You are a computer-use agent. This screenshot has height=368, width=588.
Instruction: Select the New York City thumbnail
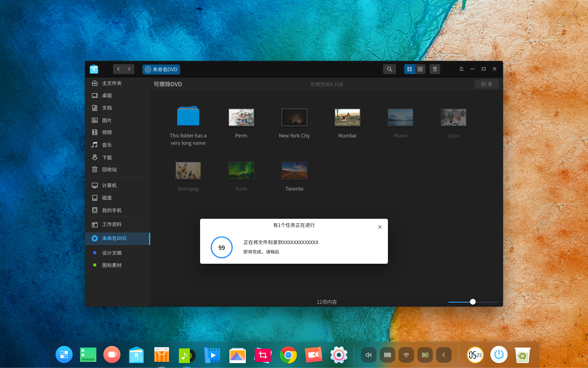coord(294,117)
